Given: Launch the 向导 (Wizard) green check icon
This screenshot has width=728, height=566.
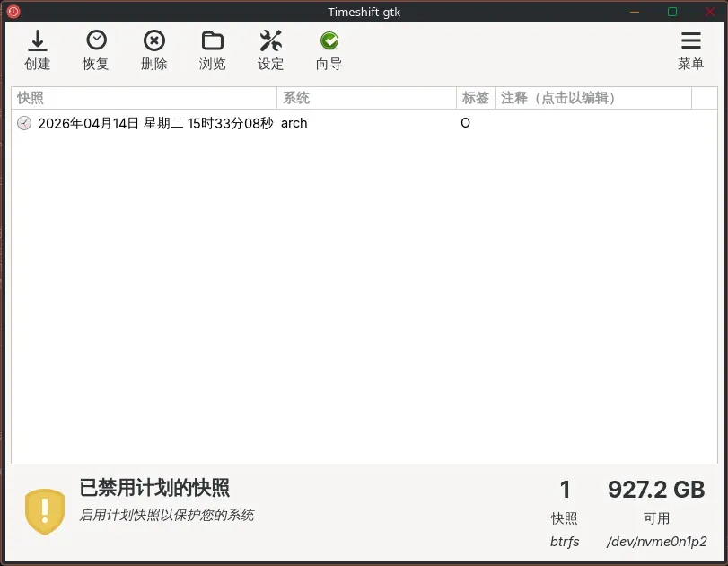Looking at the screenshot, I should point(329,41).
